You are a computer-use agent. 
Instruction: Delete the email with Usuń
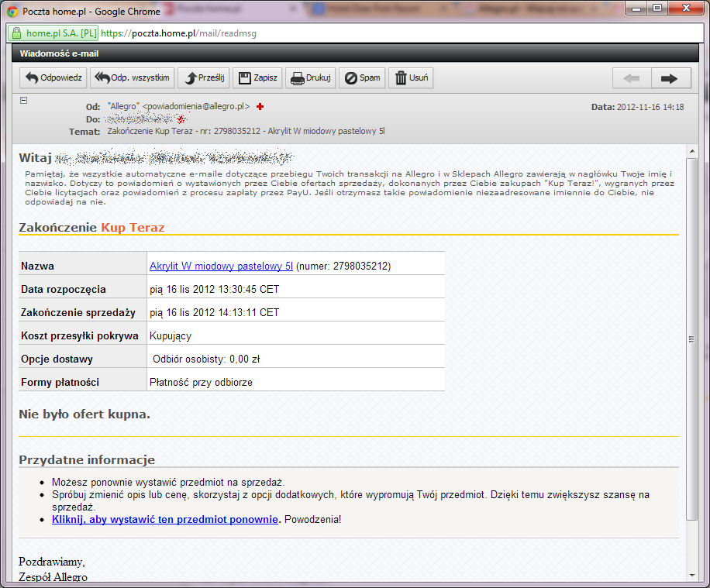point(411,77)
